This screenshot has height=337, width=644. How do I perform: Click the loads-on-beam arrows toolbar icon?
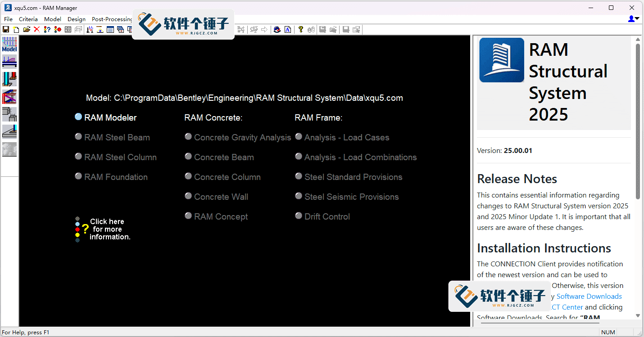[90, 30]
